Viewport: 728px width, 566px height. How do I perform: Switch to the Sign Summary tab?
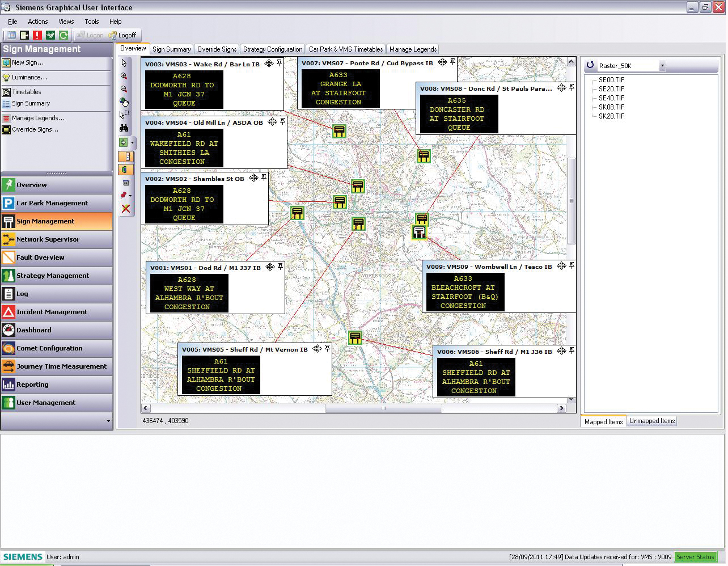tap(172, 49)
